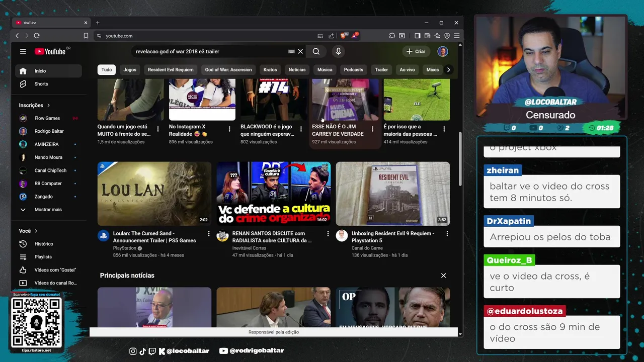Open Playlists in the sidebar
The width and height of the screenshot is (644, 362).
tap(48, 257)
